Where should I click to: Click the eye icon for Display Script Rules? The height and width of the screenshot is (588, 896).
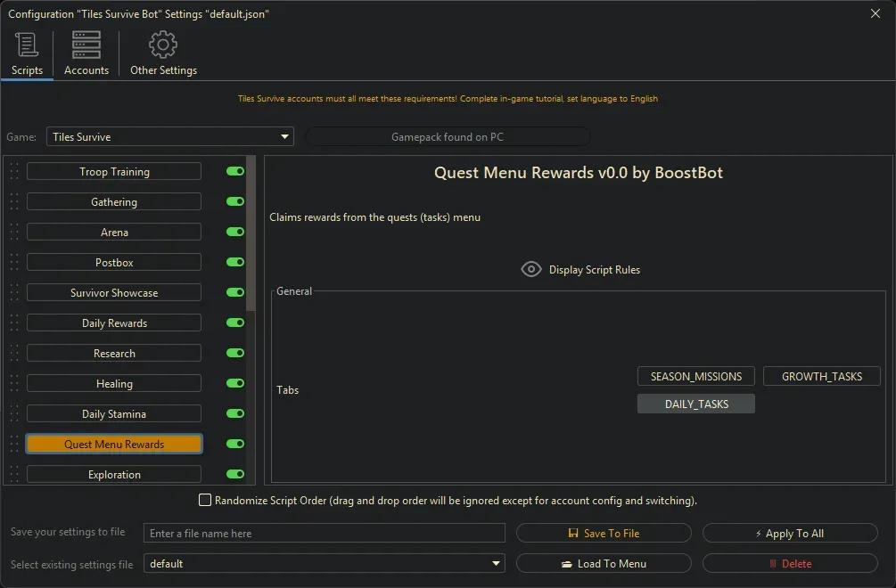click(x=531, y=270)
